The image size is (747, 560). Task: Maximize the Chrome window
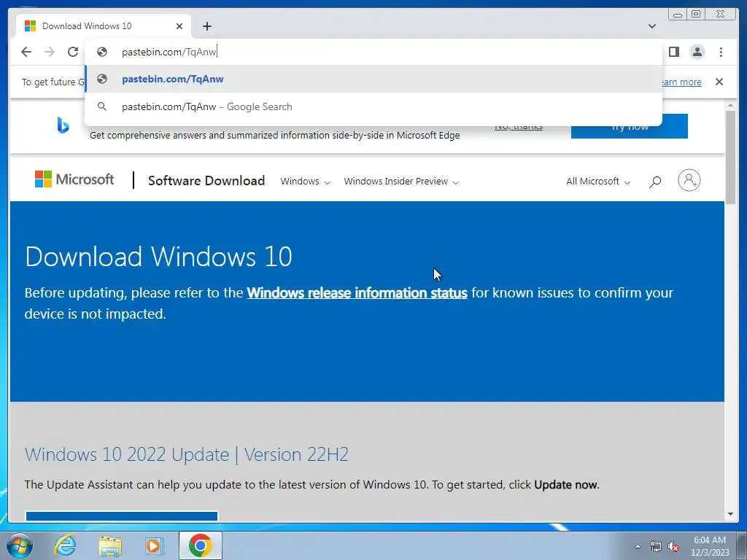coord(696,15)
